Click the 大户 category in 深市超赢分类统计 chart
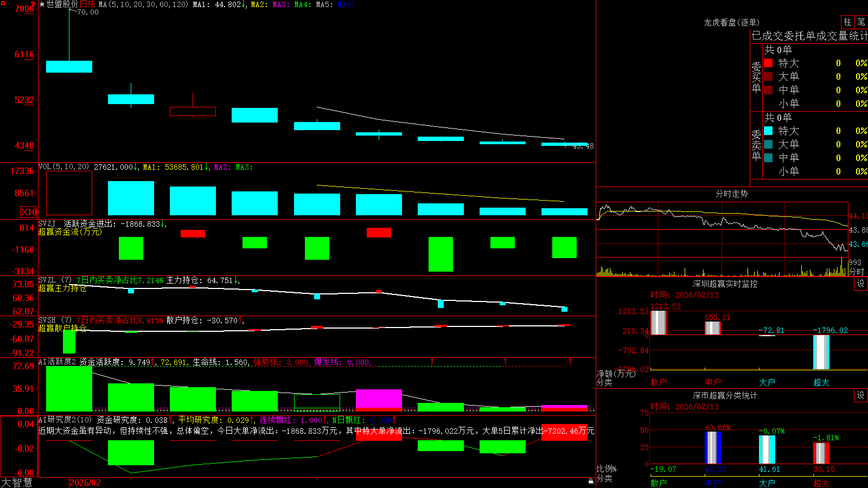Image resolution: width=868 pixels, height=488 pixels. pos(767,483)
